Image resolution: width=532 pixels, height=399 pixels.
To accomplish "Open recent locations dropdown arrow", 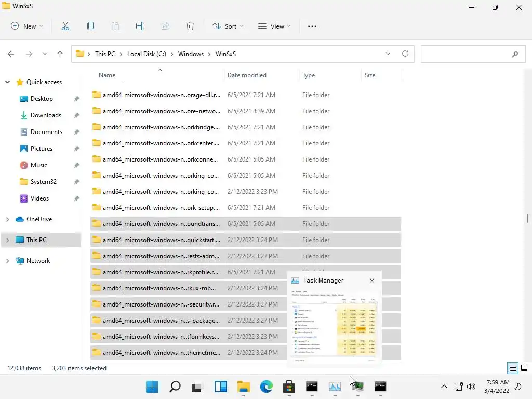I will click(45, 54).
